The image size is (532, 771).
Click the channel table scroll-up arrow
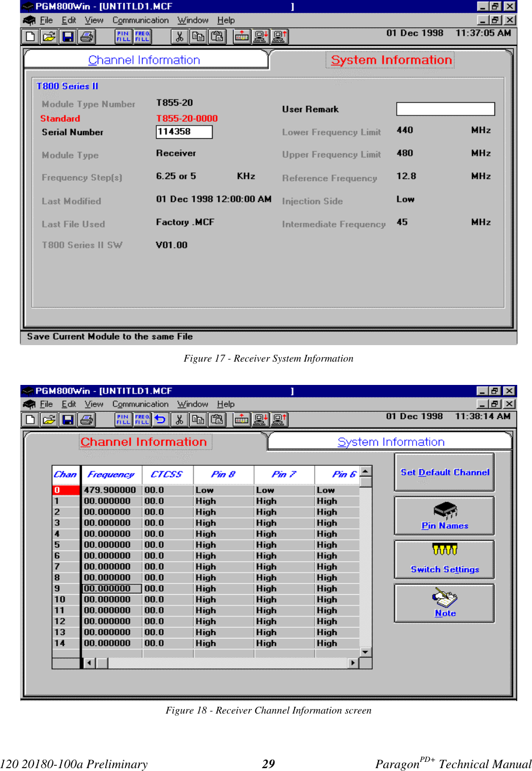coord(366,471)
